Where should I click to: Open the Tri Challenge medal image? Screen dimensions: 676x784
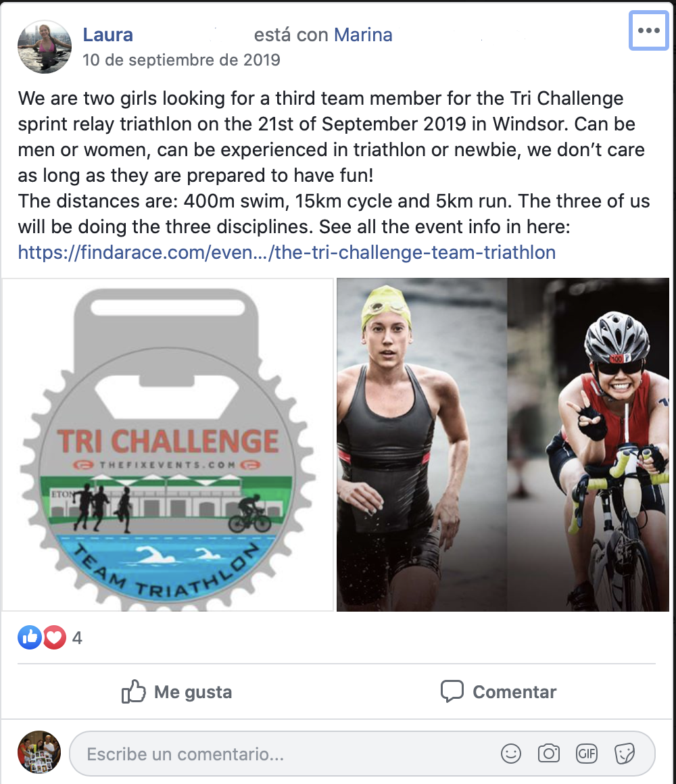168,445
